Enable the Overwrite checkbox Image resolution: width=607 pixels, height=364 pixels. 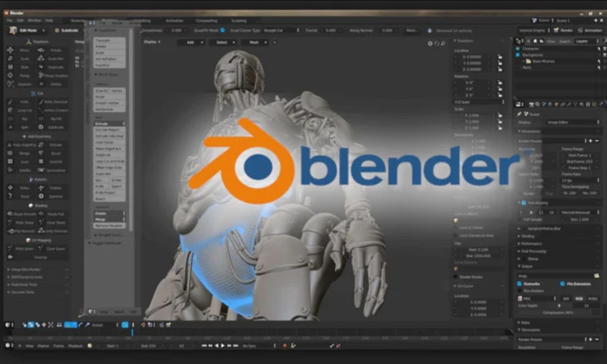coord(520,284)
